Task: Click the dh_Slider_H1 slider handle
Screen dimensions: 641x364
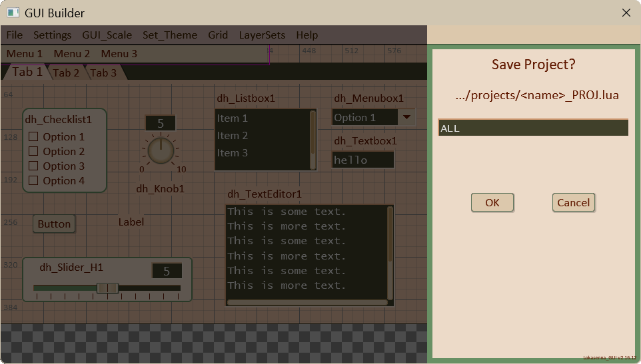Action: tap(107, 288)
